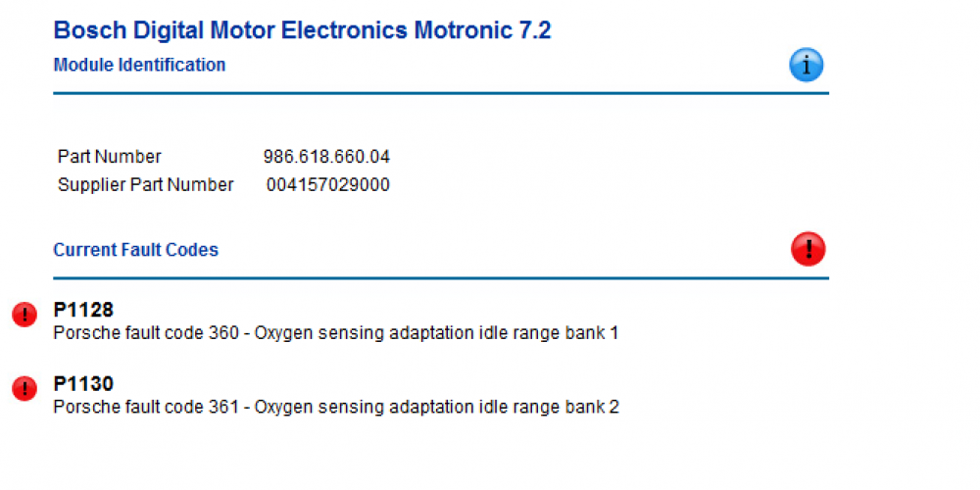980x490 pixels.
Task: Select the Current Fault Codes section heading
Action: tap(135, 250)
